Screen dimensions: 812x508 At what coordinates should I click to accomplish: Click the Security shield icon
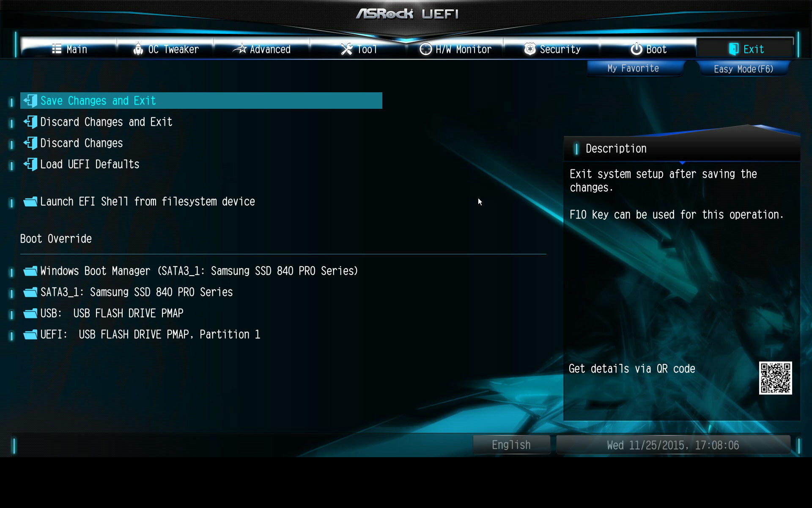[529, 50]
